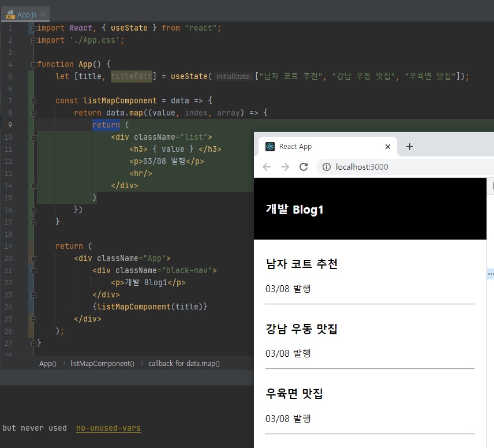Click the "but never used" warning text
Screen dimensions: 494x448
tap(35, 428)
